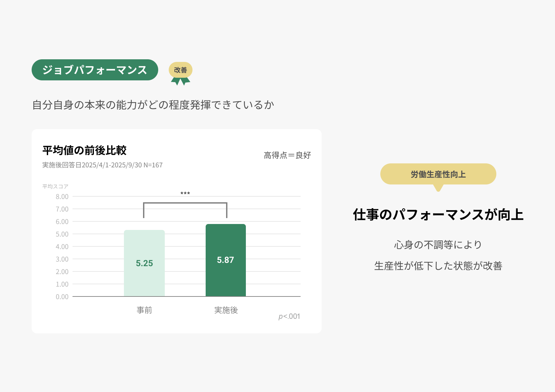The width and height of the screenshot is (555, 392).
Task: Click the survey date and N=167 subtitle
Action: pos(102,165)
